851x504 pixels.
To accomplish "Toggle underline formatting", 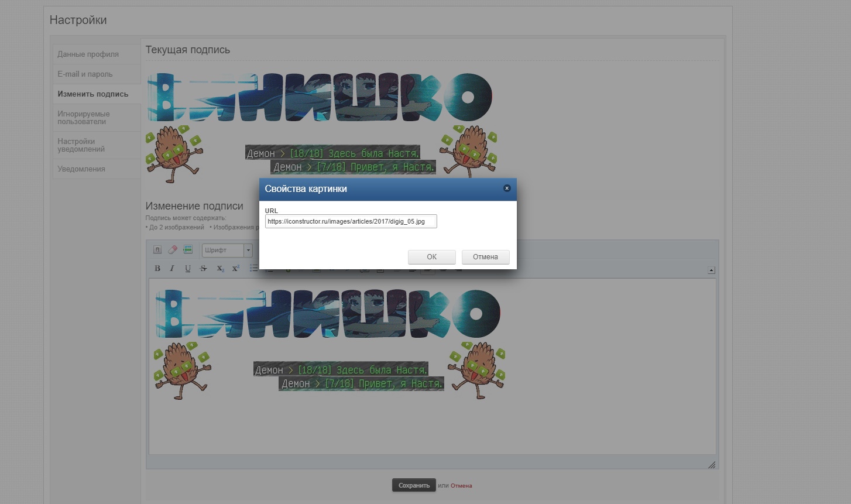I will coord(188,268).
